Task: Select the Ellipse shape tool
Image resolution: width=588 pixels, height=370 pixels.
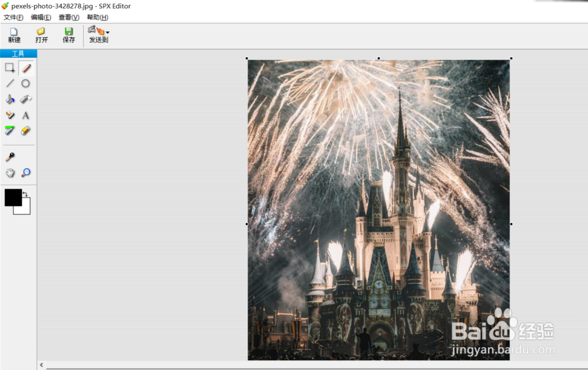Action: pos(25,84)
